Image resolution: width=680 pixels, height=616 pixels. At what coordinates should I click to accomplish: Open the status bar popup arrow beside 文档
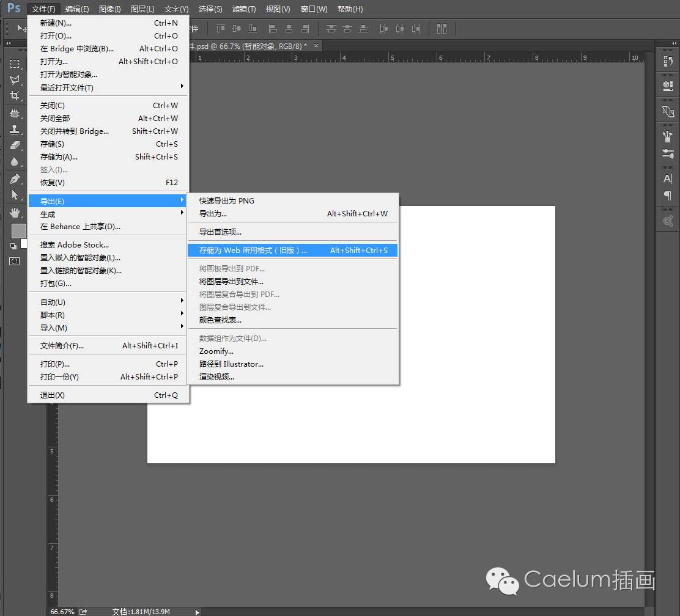[x=197, y=610]
